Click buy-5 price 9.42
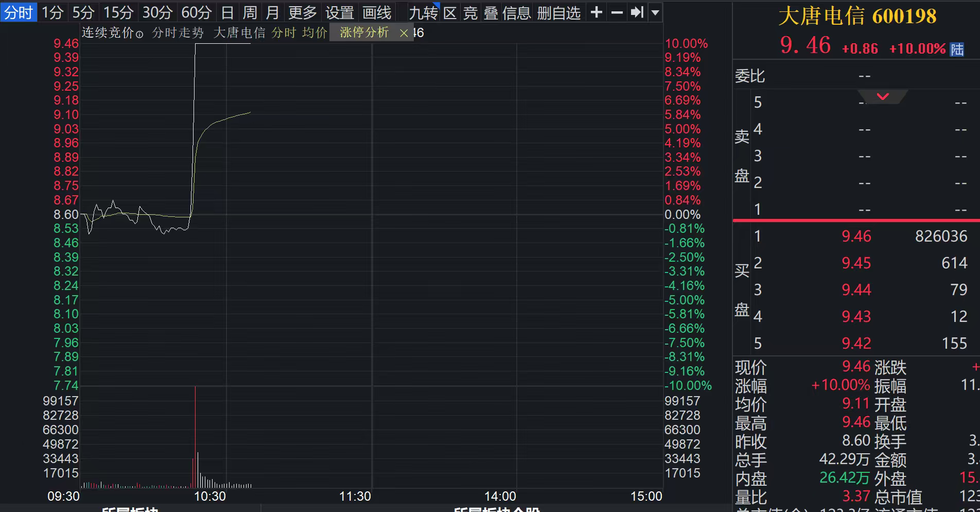 tap(856, 343)
